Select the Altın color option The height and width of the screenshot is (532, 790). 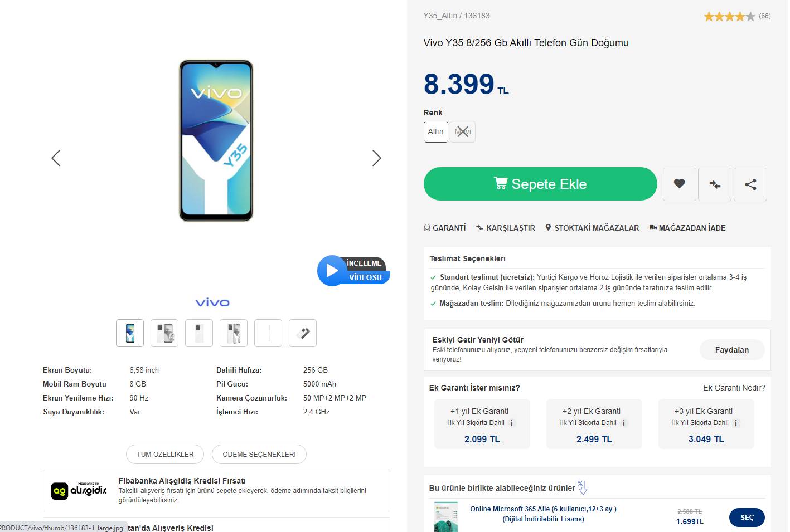(x=435, y=131)
